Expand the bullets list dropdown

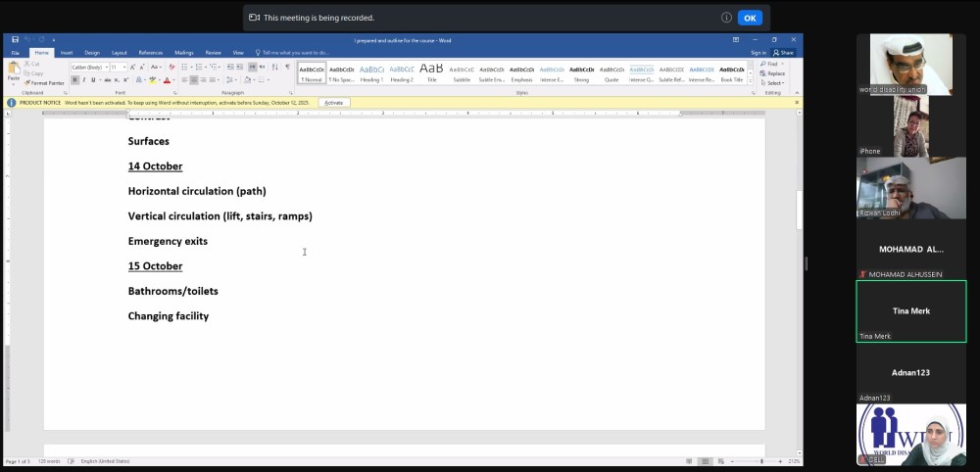click(191, 67)
